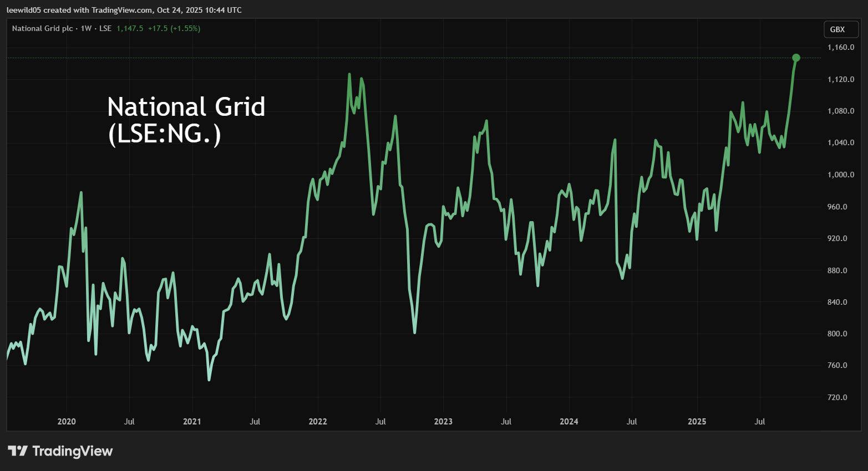
Task: Click the leewild05 attribution text at top
Action: click(x=124, y=10)
